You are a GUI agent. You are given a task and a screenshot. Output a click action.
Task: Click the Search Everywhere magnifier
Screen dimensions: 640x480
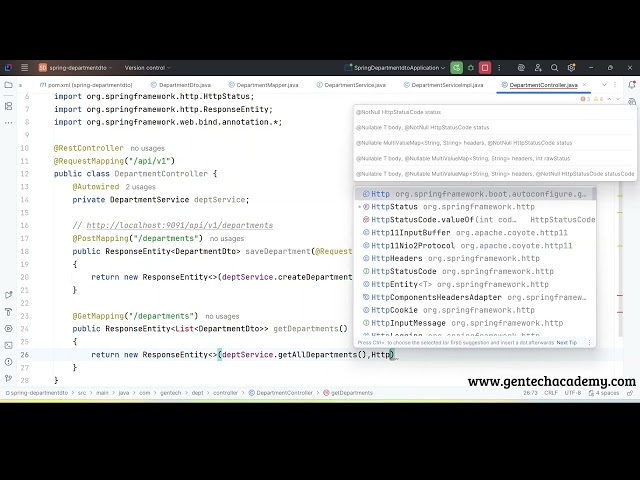[x=554, y=68]
